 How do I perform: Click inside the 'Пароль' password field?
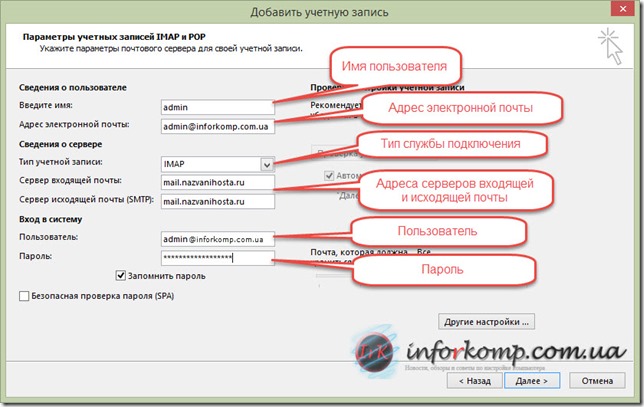(215, 257)
